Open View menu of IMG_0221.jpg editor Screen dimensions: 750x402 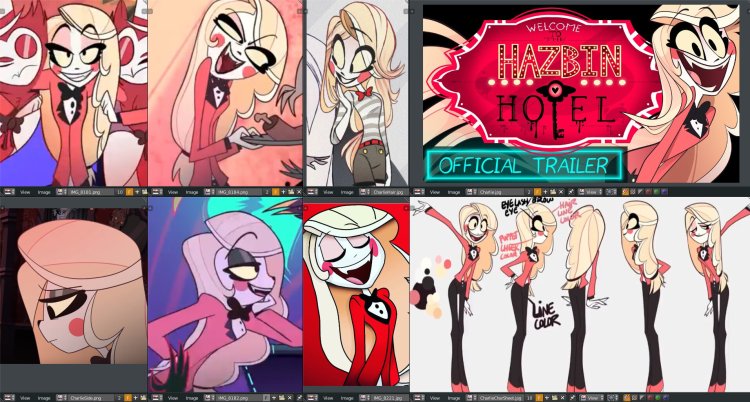[329, 397]
